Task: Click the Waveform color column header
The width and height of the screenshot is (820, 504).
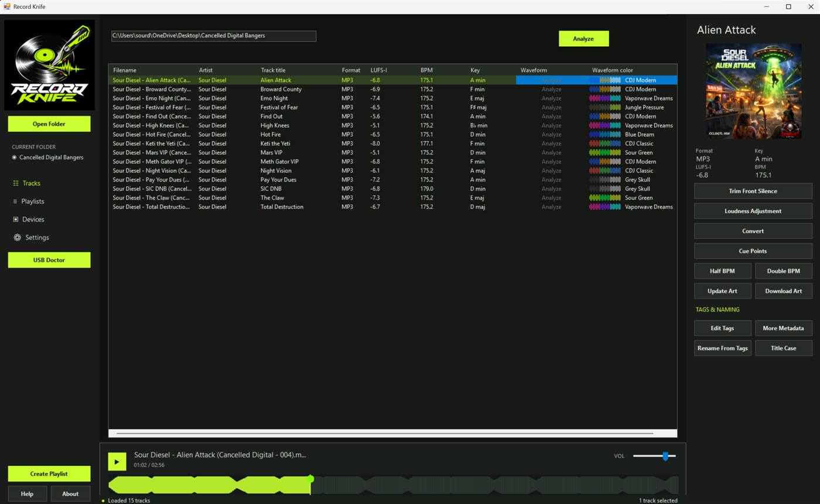Action: point(612,70)
